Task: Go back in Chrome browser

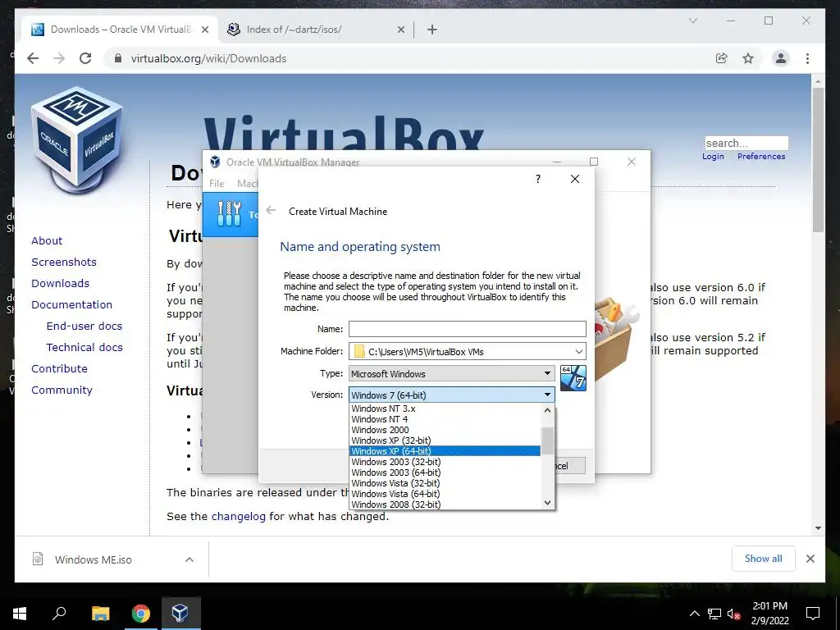Action: pyautogui.click(x=33, y=58)
